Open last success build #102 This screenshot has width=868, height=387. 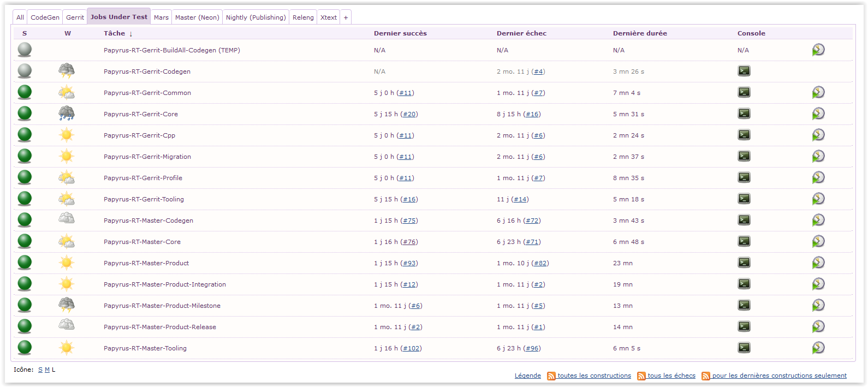pos(411,348)
